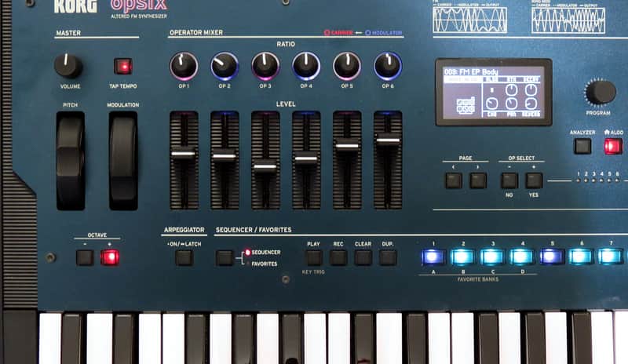Toggle the Sequencer/Favorites mode button
The image size is (628, 364).
(225, 258)
